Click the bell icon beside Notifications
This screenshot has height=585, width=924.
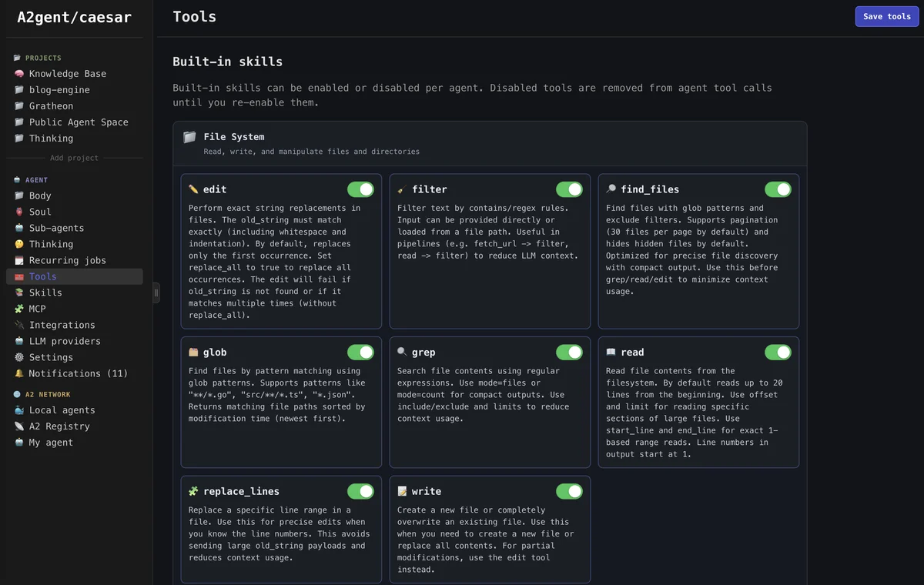[x=19, y=373]
